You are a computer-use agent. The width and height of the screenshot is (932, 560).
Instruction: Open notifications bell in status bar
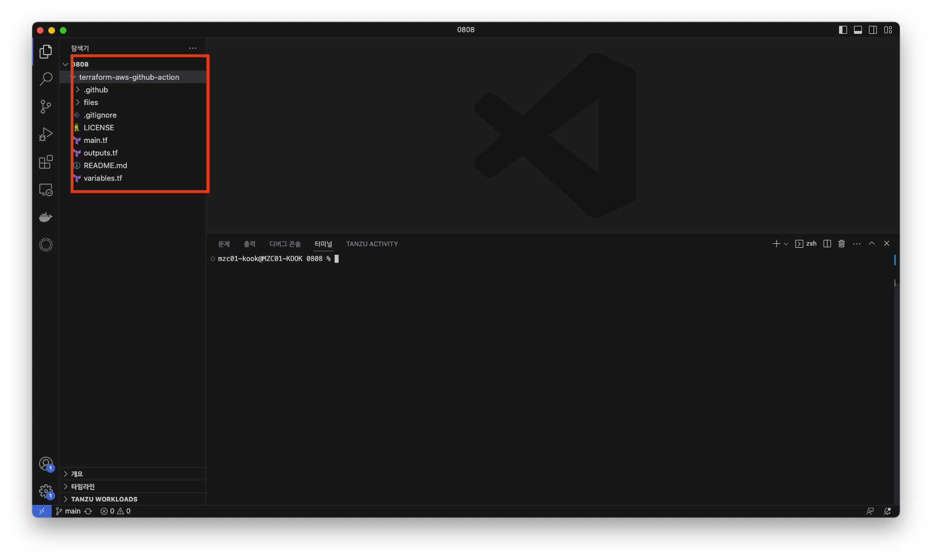(x=887, y=511)
